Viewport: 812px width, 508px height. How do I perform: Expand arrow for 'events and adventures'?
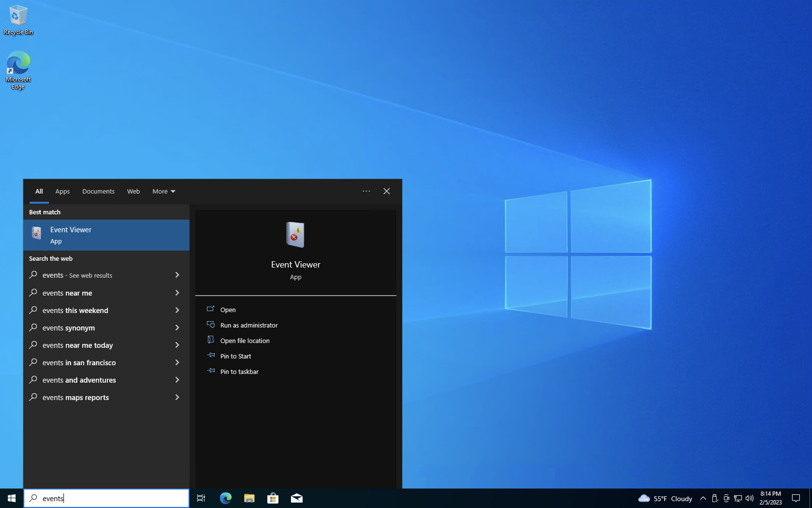177,380
